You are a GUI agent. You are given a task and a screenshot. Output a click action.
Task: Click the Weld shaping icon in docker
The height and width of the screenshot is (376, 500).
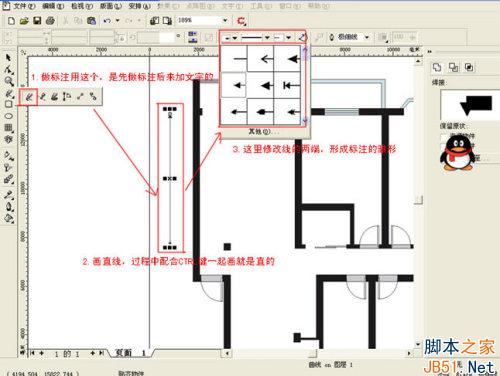[x=437, y=67]
